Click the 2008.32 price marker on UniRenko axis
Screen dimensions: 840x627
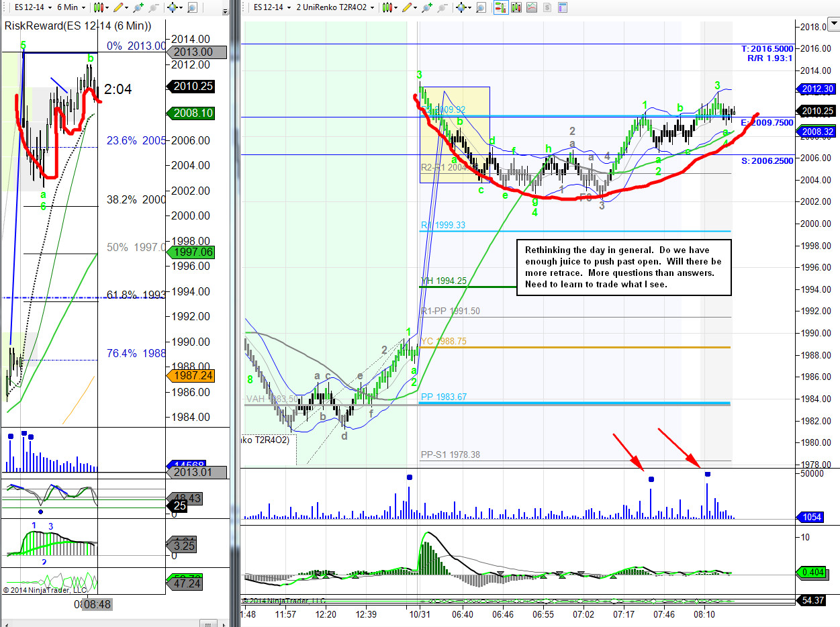[x=816, y=132]
